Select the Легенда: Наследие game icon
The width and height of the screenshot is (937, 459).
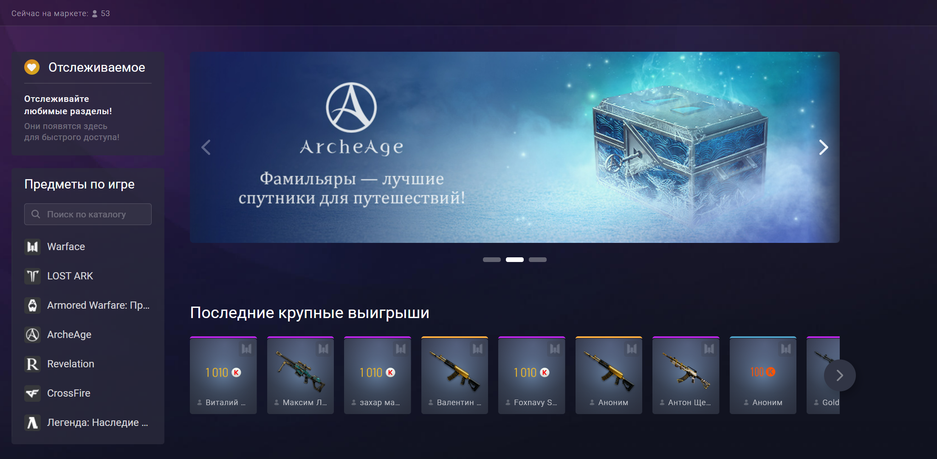32,423
